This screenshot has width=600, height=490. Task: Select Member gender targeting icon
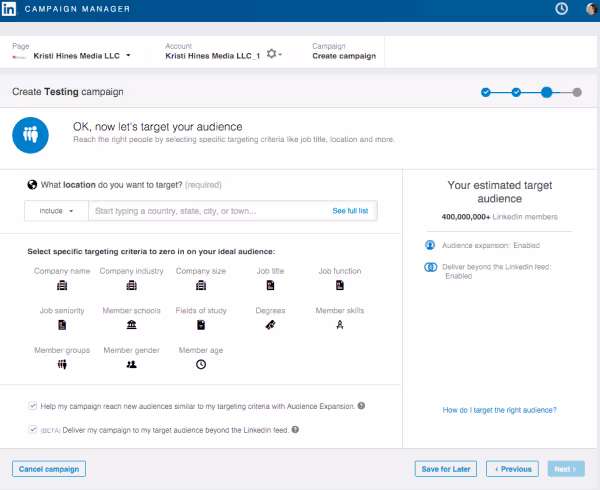132,365
